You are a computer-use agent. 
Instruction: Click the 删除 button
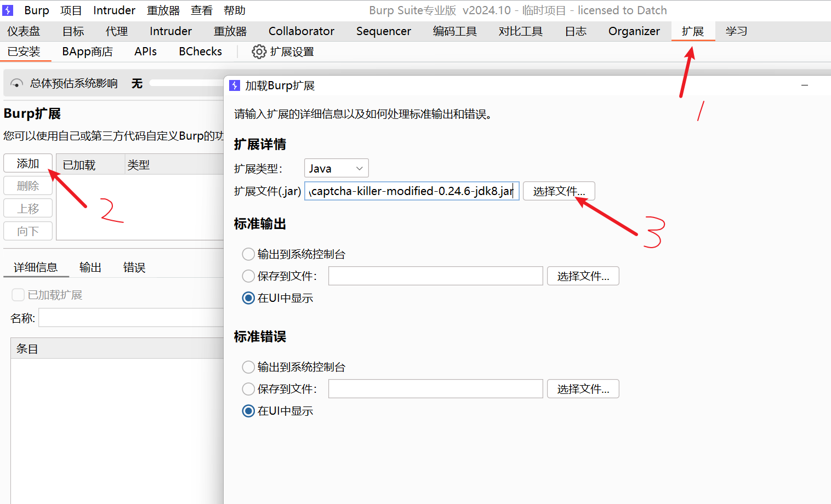(27, 185)
